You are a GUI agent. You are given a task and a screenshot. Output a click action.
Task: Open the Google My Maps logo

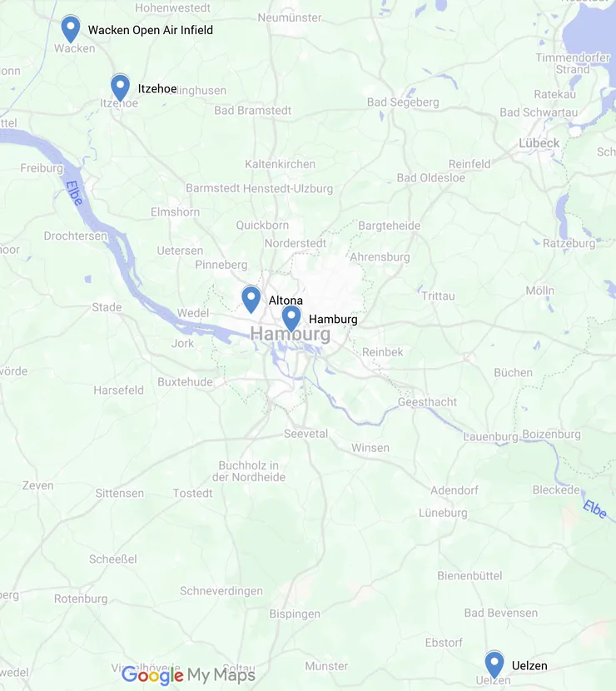[189, 675]
